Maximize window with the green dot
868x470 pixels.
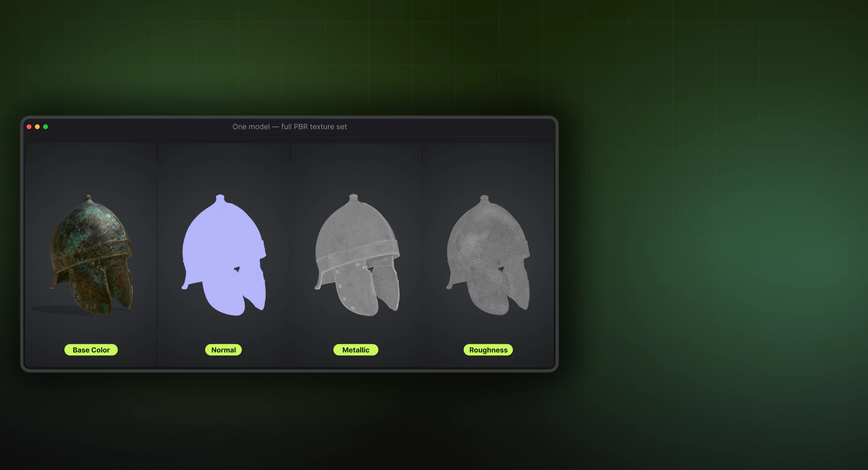pos(46,127)
